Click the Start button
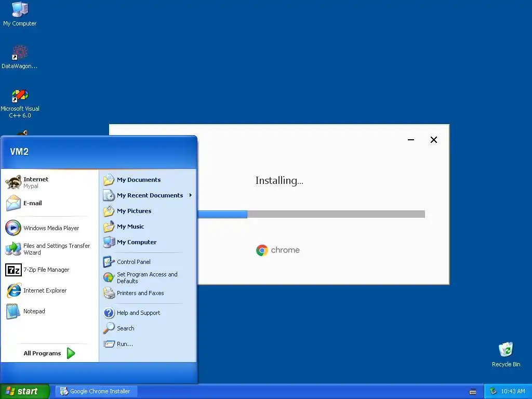The image size is (532, 399). coord(25,392)
